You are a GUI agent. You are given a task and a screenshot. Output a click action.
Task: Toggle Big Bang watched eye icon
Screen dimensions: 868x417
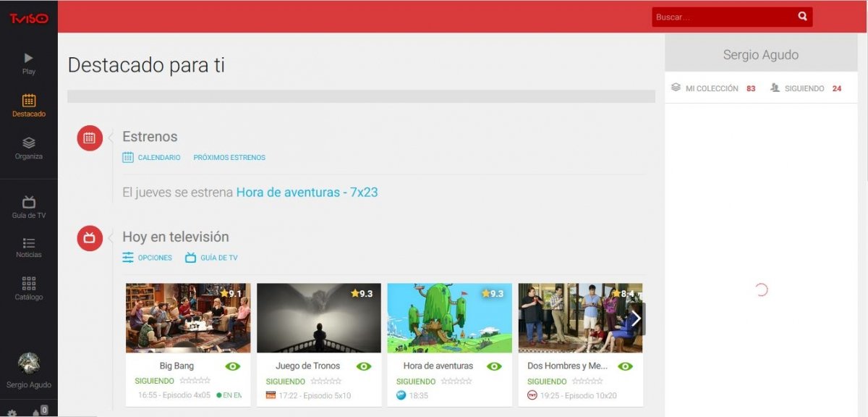(233, 366)
